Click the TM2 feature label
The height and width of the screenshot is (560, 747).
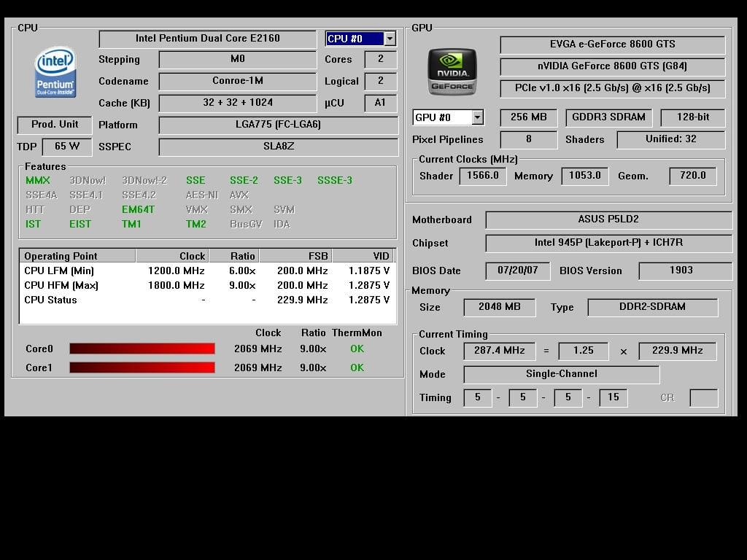[196, 225]
